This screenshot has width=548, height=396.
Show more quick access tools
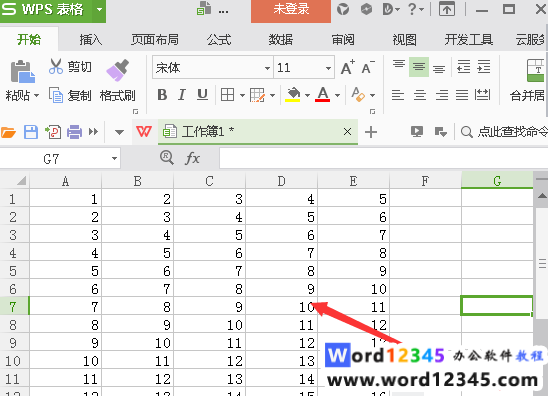[93, 132]
